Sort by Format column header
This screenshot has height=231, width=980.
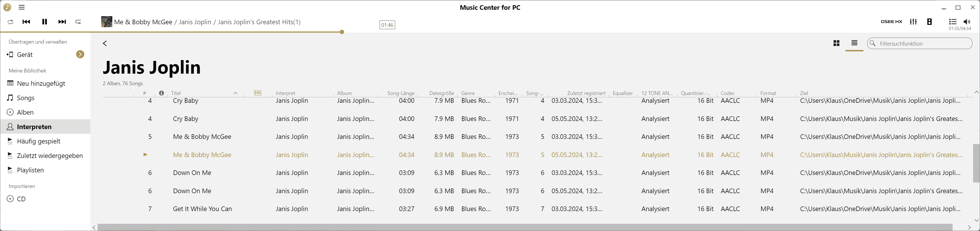point(768,93)
